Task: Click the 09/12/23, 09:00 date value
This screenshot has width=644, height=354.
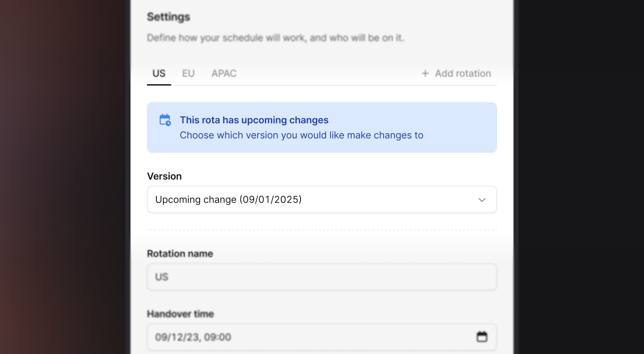Action: [193, 337]
